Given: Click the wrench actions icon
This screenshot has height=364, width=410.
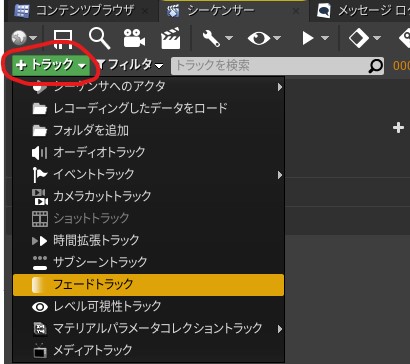Looking at the screenshot, I should [211, 38].
